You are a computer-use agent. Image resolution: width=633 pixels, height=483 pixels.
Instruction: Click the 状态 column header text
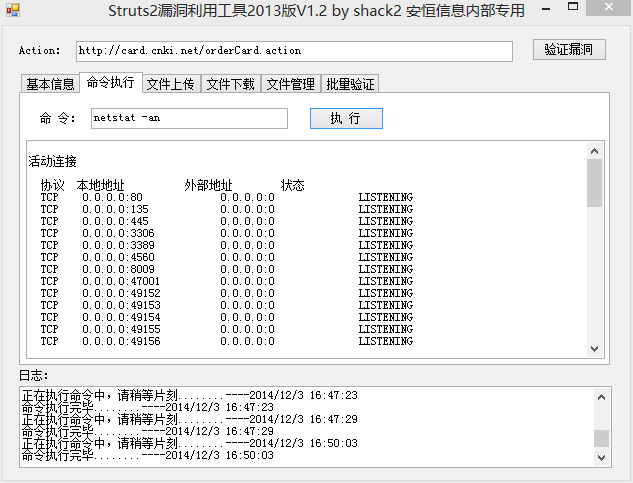[x=292, y=185]
